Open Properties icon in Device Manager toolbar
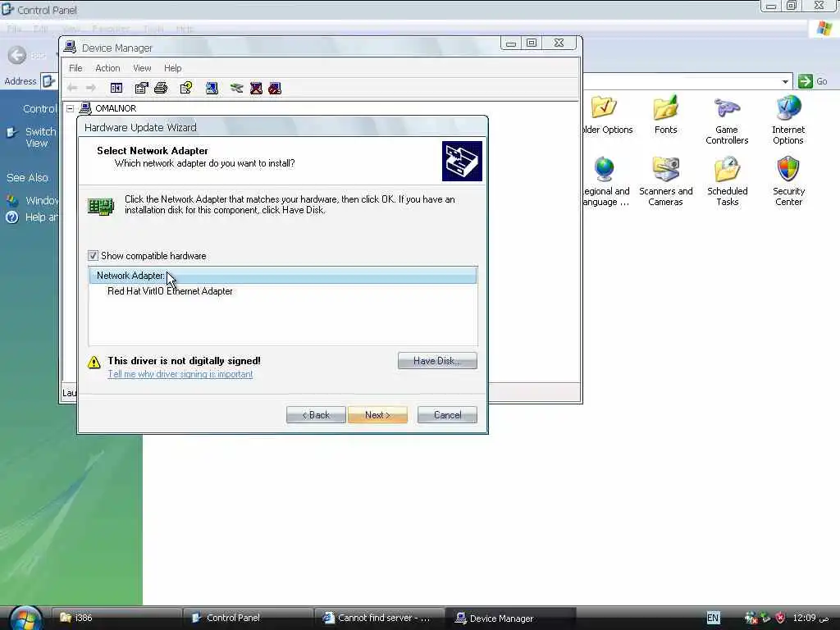This screenshot has width=840, height=630. [x=141, y=88]
